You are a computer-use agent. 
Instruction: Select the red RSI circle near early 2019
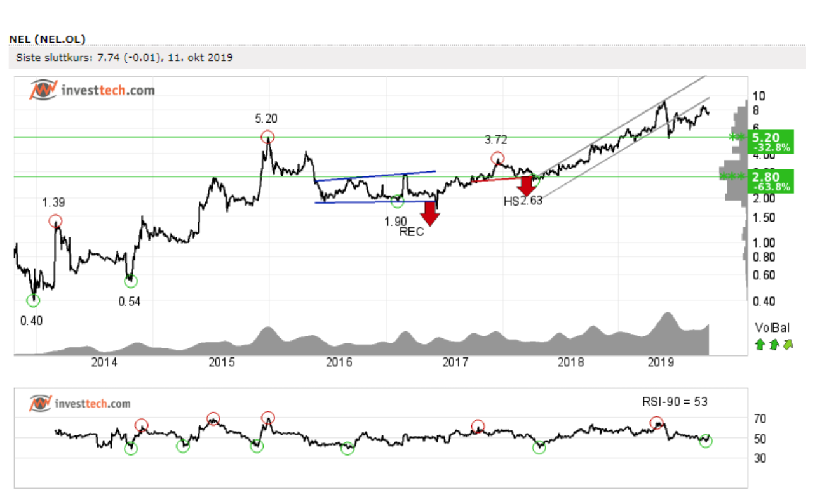pyautogui.click(x=657, y=423)
